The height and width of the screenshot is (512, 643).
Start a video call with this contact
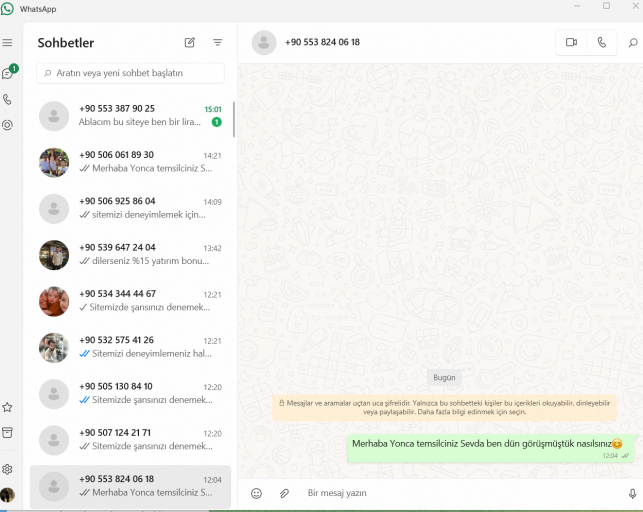click(x=571, y=42)
